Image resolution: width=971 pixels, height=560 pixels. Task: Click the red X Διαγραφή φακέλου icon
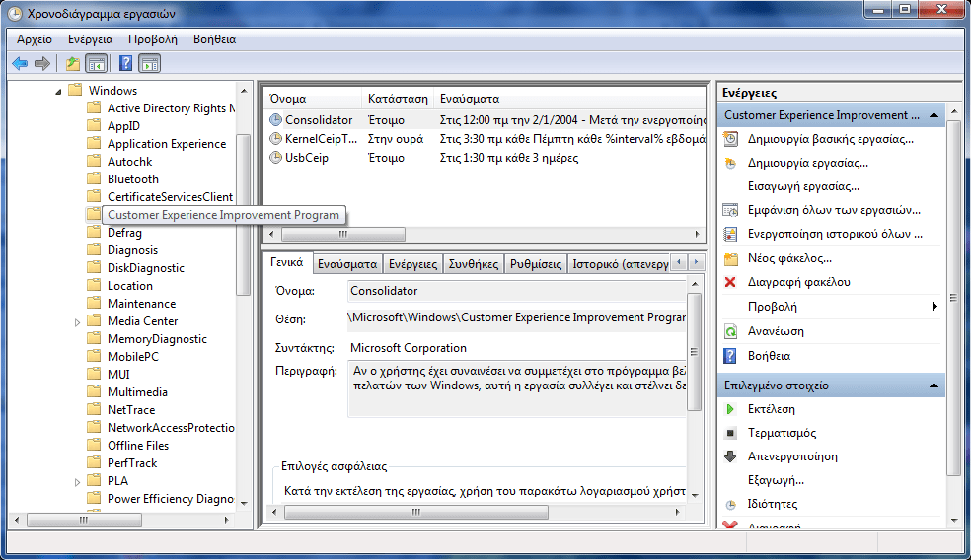(x=730, y=282)
